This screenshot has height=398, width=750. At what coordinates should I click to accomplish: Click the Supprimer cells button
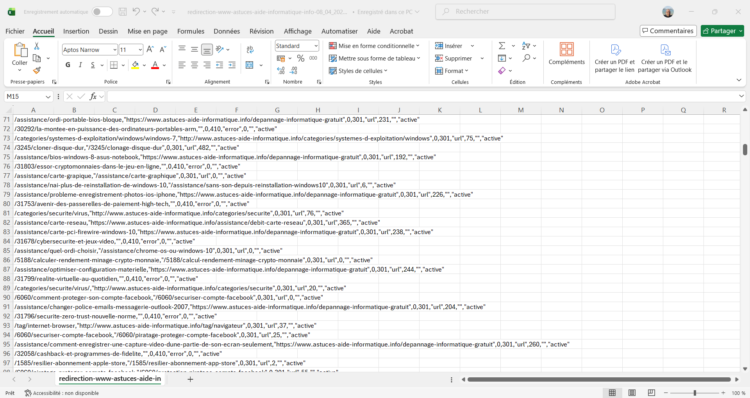[x=453, y=58]
